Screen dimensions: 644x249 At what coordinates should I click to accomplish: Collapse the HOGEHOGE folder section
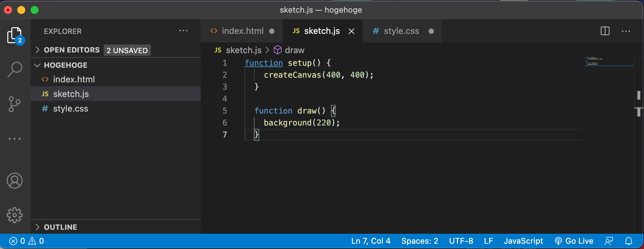click(65, 65)
